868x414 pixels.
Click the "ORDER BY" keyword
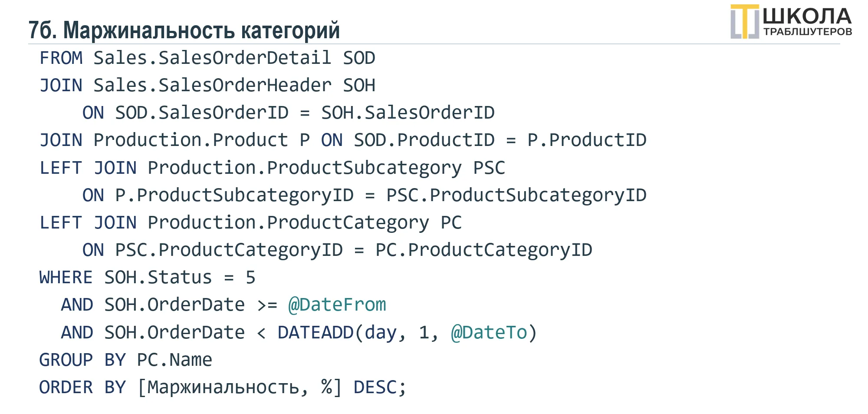(x=82, y=388)
